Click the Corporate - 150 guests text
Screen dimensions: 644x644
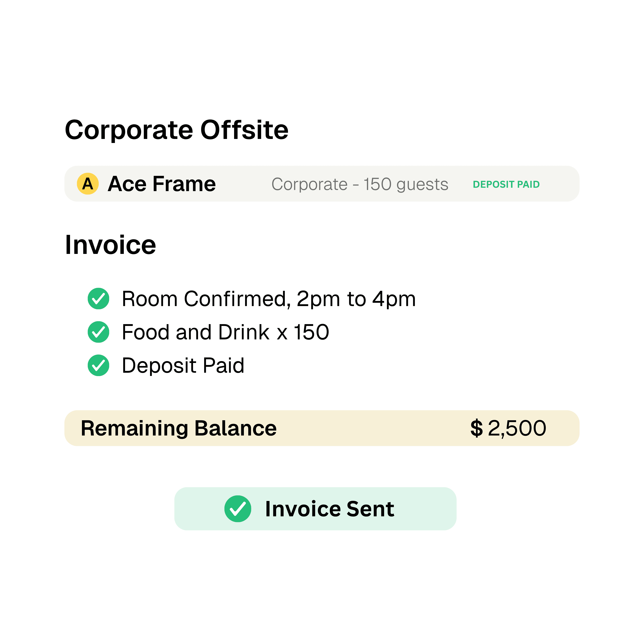point(360,184)
